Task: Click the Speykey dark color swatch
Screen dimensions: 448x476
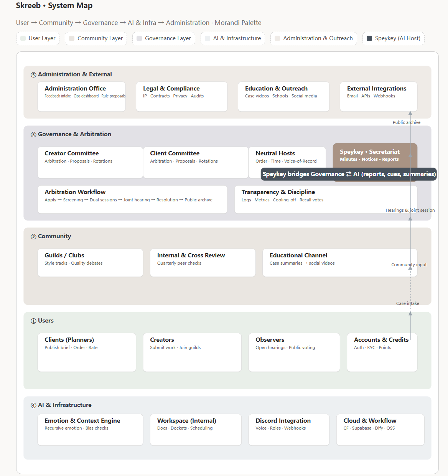Action: (x=369, y=38)
